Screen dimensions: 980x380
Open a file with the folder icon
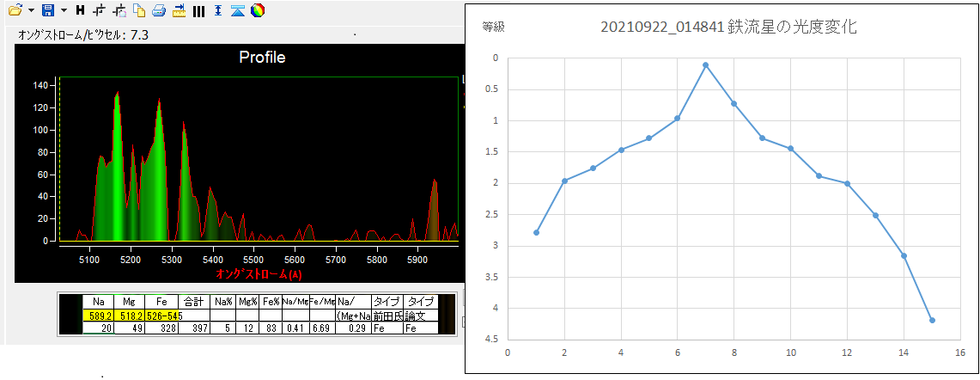(15, 10)
